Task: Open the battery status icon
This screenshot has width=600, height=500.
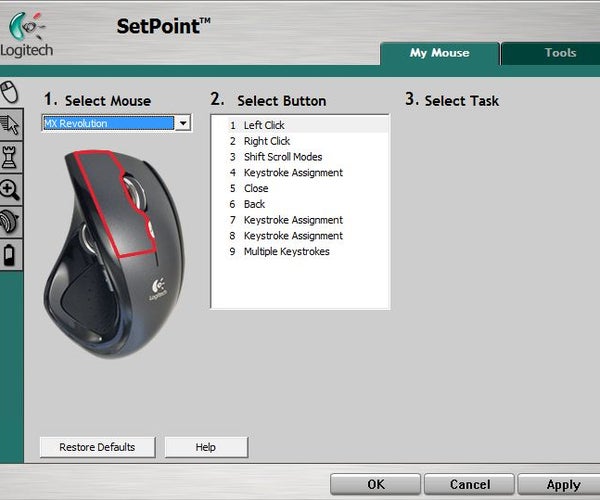Action: tap(11, 255)
